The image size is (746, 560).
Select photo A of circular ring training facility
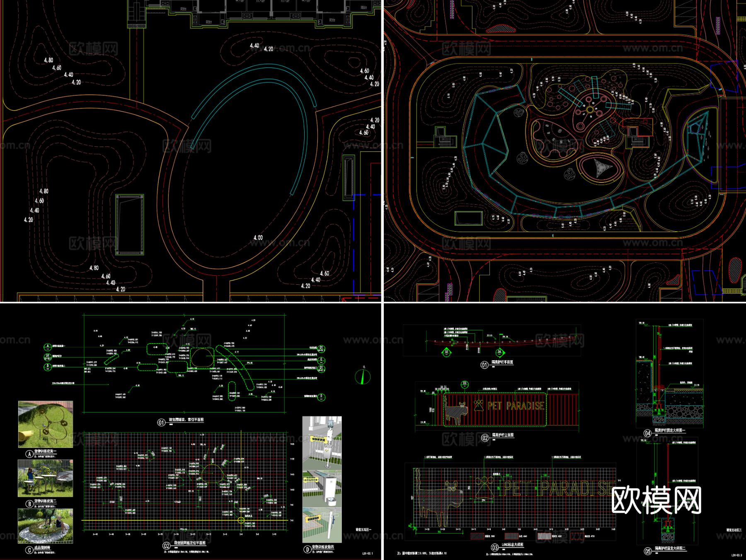coord(46,424)
